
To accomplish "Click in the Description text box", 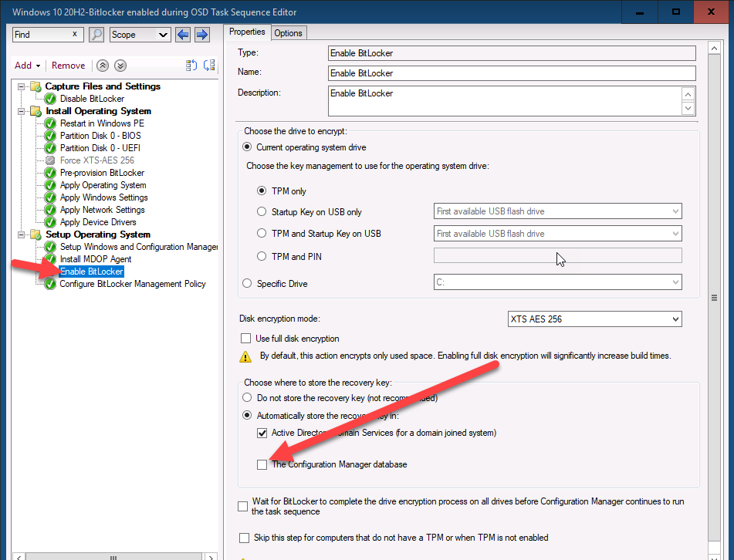I will 505,100.
